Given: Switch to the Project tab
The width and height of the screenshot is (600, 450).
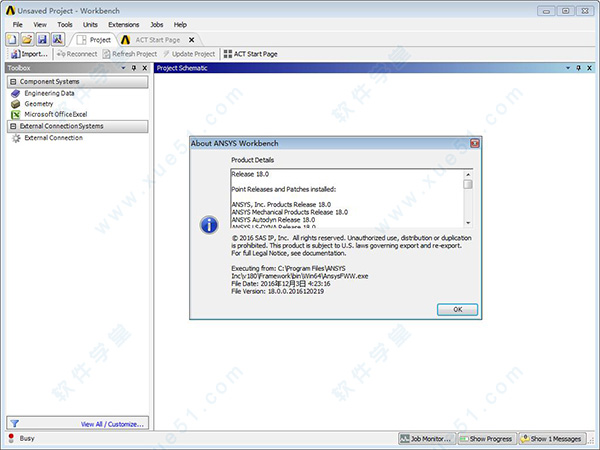Looking at the screenshot, I should pyautogui.click(x=94, y=40).
